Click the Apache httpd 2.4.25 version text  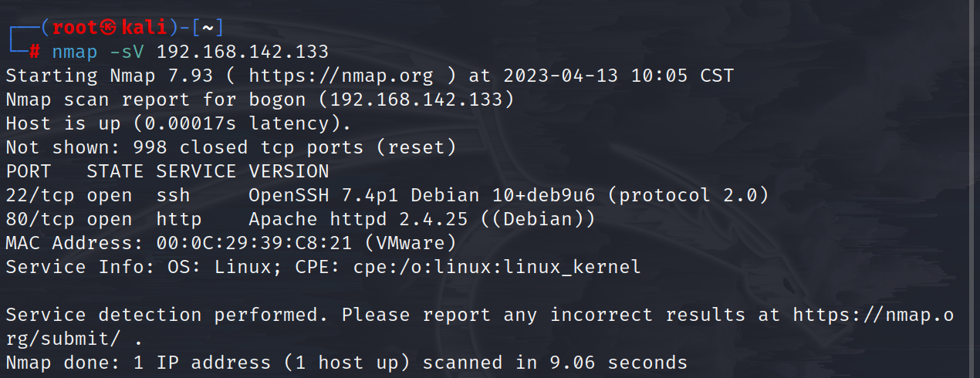tap(358, 219)
